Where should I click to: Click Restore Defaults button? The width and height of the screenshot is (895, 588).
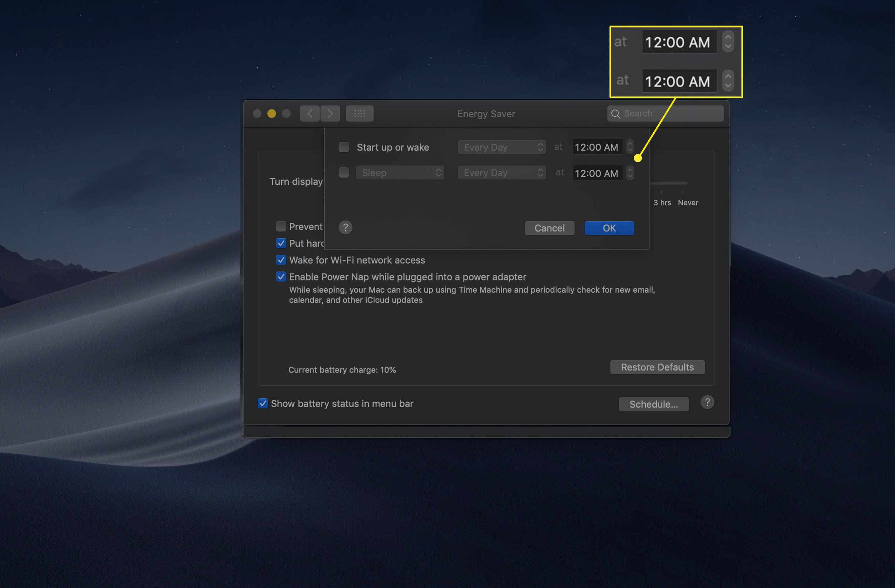point(656,367)
